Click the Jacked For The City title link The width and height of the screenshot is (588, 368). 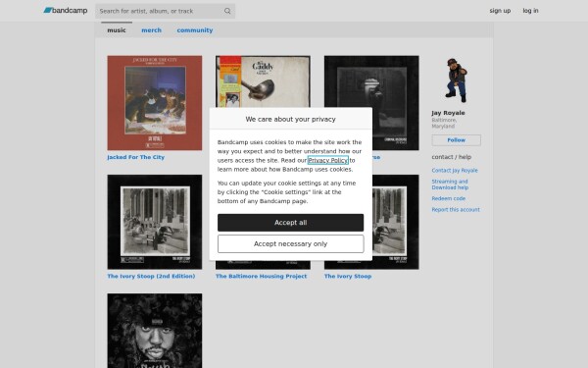click(x=136, y=157)
